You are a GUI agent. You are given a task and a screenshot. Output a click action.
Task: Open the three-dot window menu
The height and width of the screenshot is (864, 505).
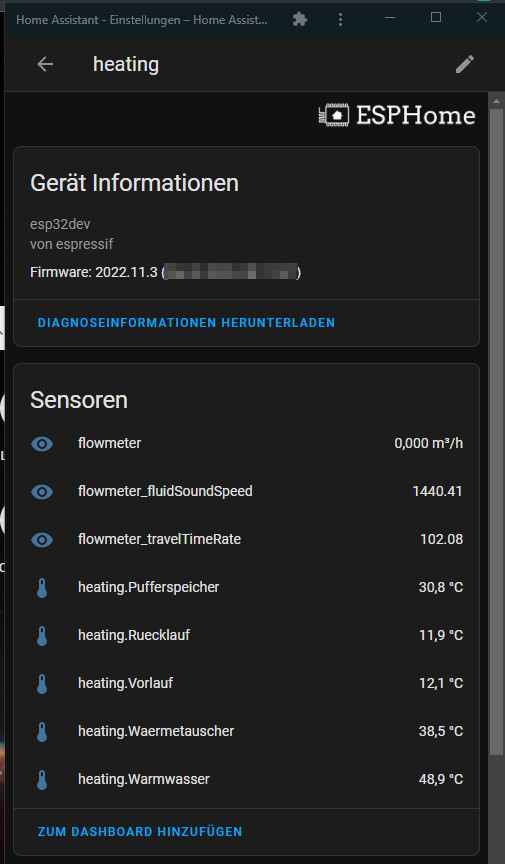340,20
